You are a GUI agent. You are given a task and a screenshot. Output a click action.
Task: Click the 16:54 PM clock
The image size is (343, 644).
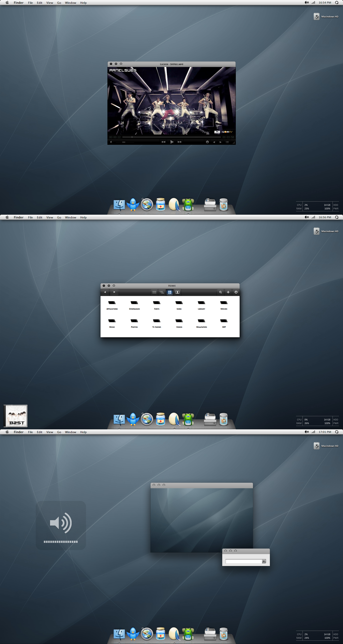(x=325, y=3)
